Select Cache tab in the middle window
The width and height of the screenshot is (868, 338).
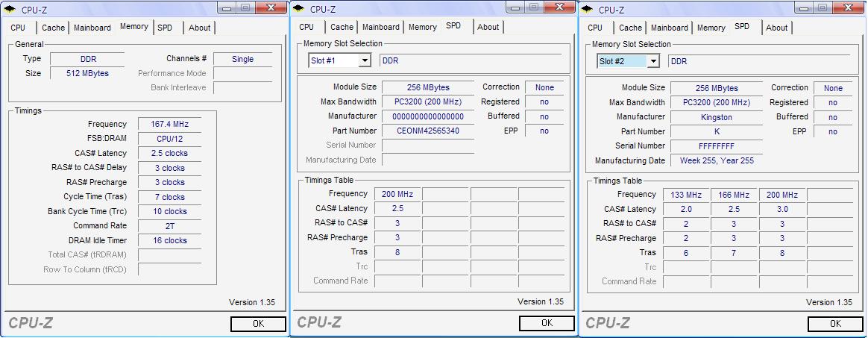coord(342,27)
